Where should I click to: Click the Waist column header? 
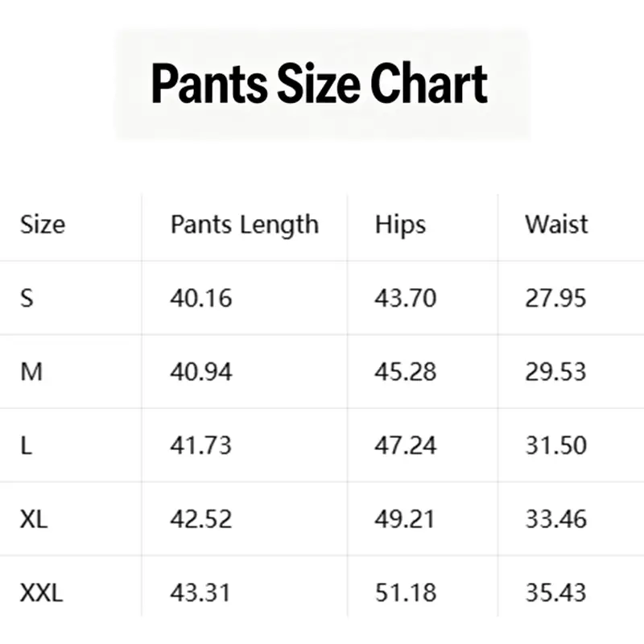(x=556, y=225)
